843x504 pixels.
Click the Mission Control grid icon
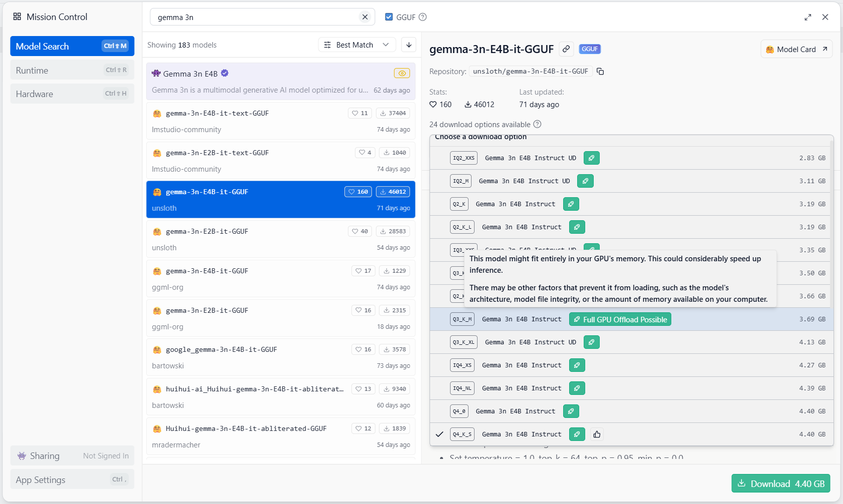coord(17,17)
